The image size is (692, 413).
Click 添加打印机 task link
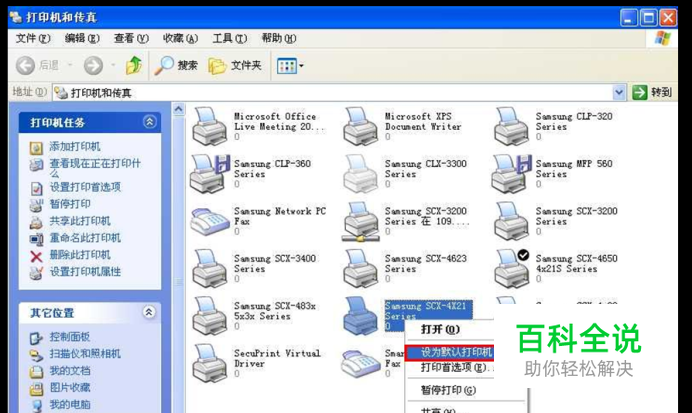coord(75,146)
